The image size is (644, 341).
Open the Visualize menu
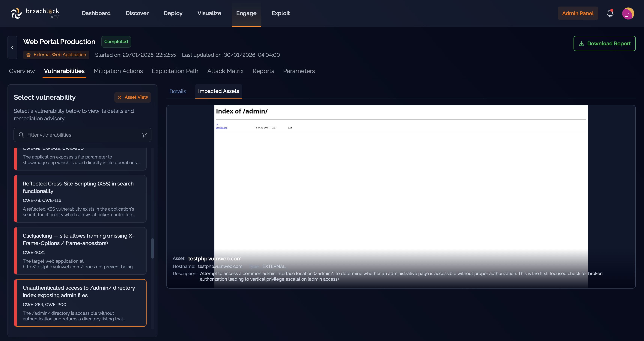coord(209,13)
